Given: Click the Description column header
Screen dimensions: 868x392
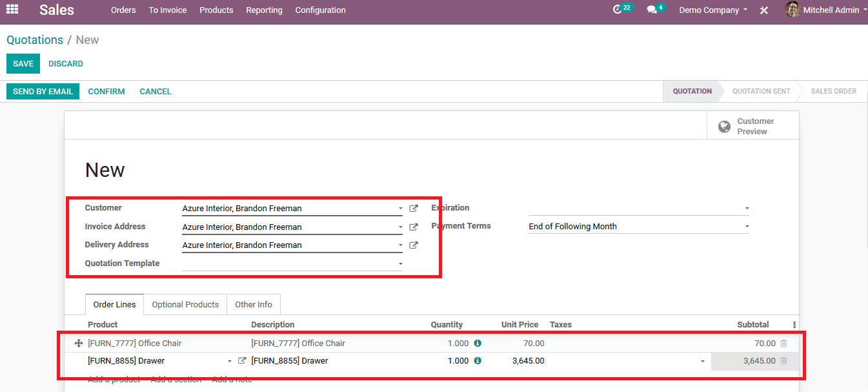Looking at the screenshot, I should (272, 325).
